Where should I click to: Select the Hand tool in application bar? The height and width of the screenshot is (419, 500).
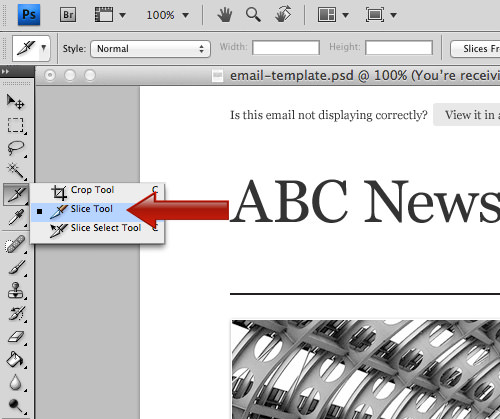point(225,15)
